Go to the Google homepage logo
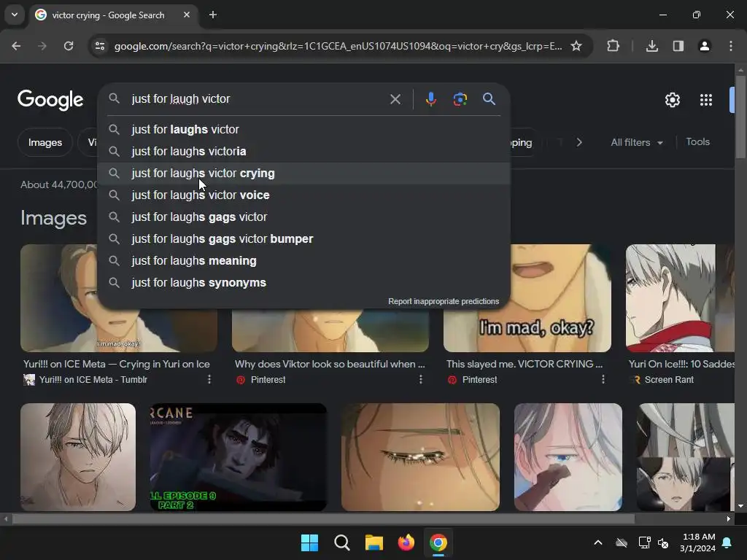Image resolution: width=747 pixels, height=560 pixels. tap(50, 100)
